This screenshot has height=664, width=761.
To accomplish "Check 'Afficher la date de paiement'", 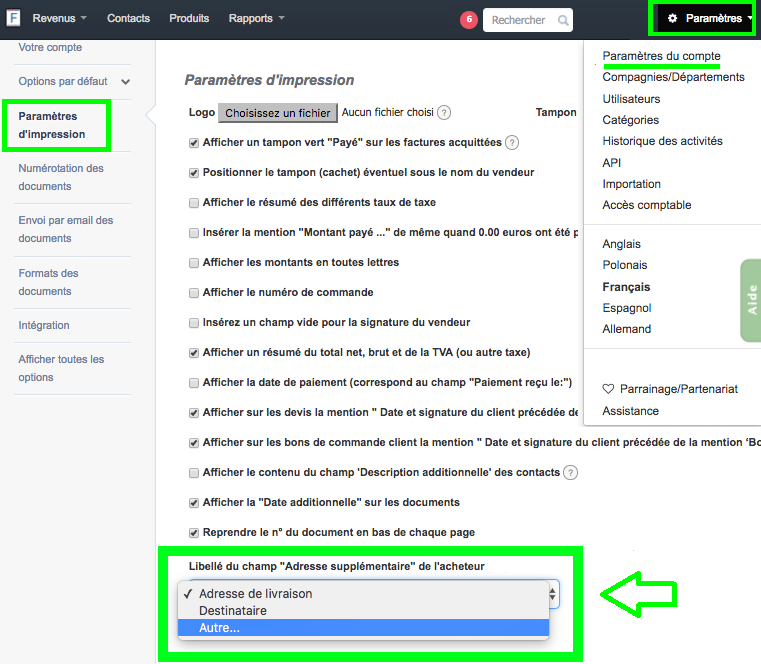I will click(194, 383).
